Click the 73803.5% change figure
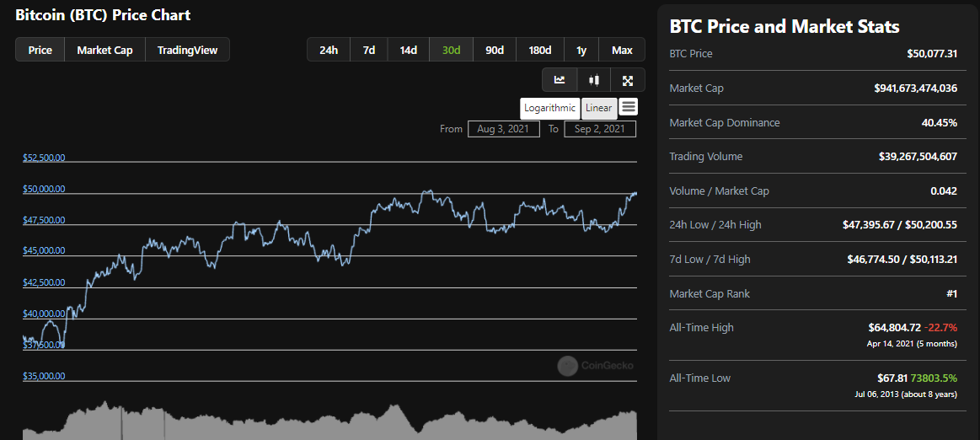This screenshot has width=980, height=440. pyautogui.click(x=934, y=378)
